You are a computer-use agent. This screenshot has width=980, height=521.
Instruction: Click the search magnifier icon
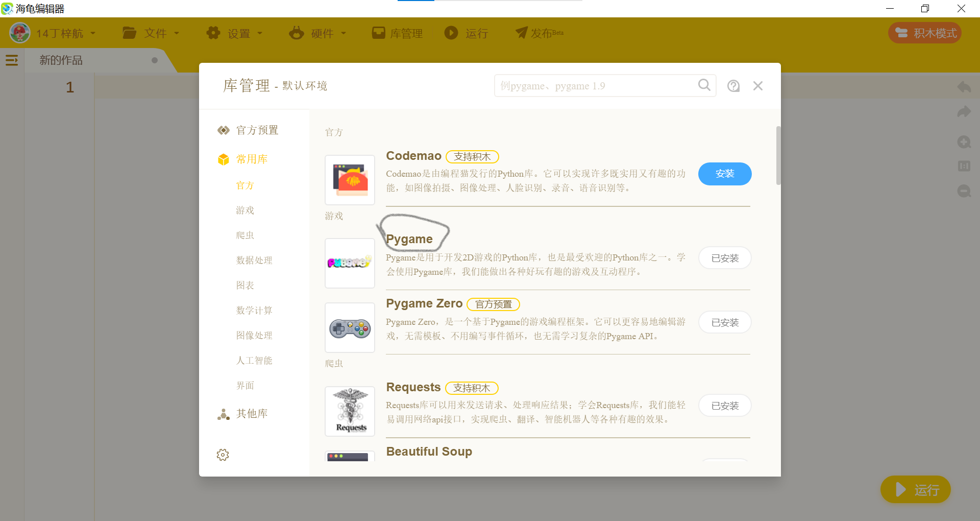point(704,85)
